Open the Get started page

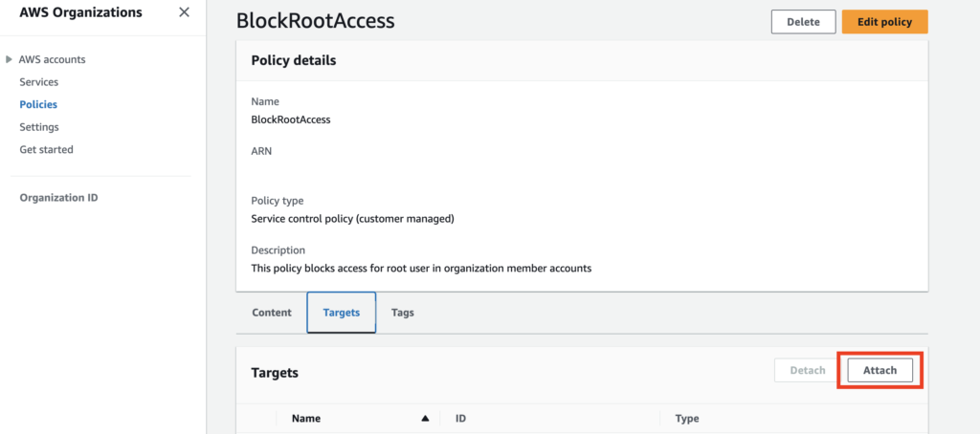click(x=46, y=149)
